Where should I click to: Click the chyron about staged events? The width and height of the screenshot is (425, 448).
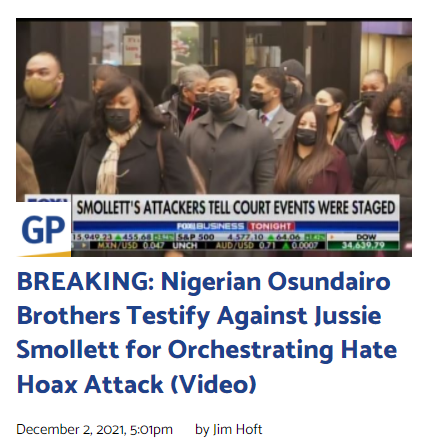pyautogui.click(x=235, y=208)
